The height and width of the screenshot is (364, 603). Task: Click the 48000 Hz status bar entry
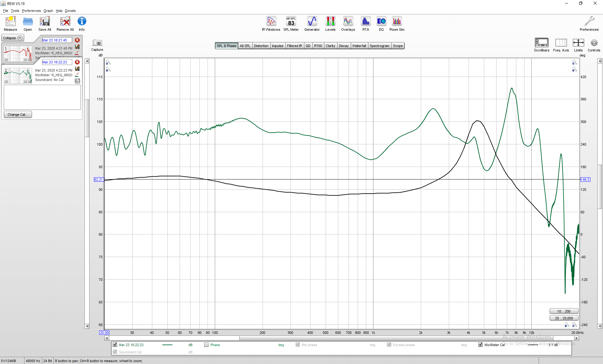coord(33,361)
